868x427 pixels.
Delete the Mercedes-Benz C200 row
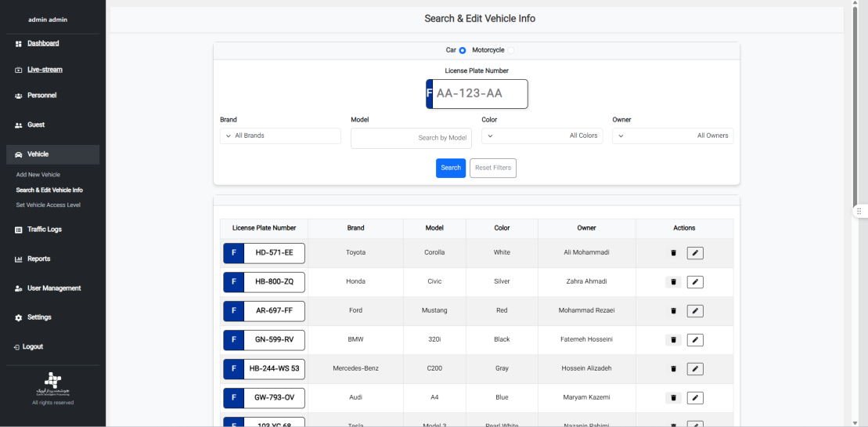673,369
